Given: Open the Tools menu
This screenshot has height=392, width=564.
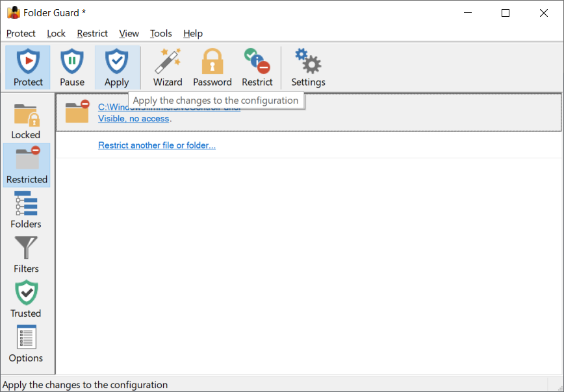Looking at the screenshot, I should [160, 33].
